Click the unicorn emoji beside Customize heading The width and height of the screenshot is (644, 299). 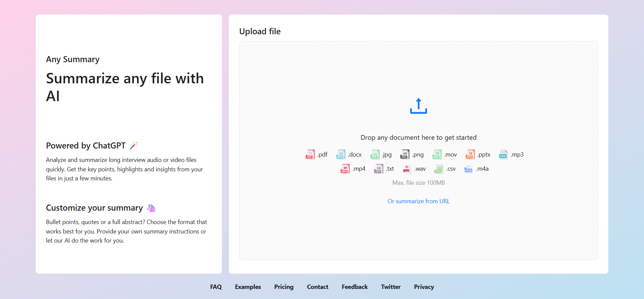click(151, 208)
